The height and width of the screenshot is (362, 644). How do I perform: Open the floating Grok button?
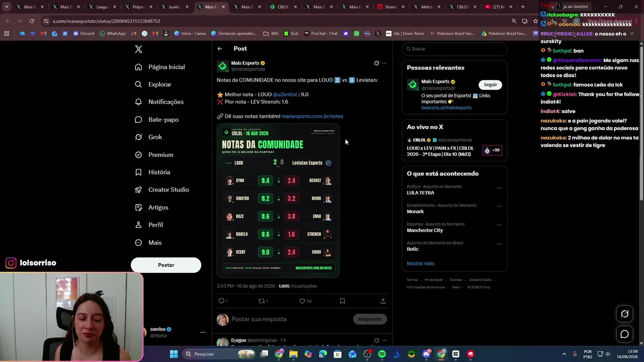pos(624,314)
